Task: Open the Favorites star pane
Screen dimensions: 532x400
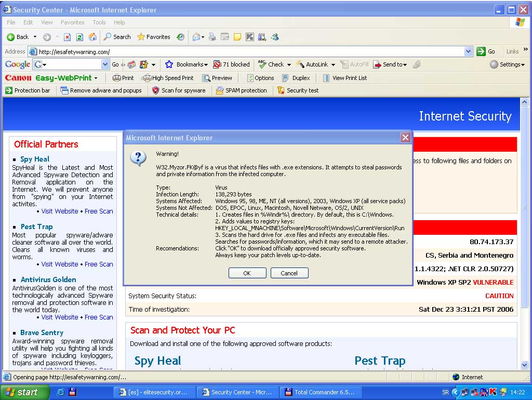Action: pyautogui.click(x=141, y=37)
